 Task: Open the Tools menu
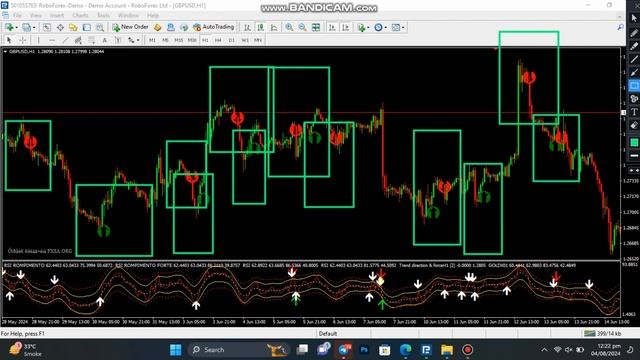103,16
